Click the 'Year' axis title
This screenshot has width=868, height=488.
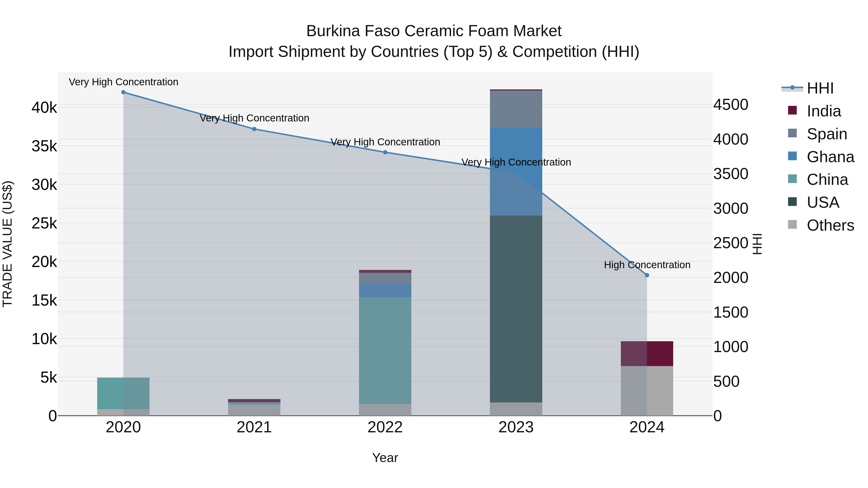[385, 458]
